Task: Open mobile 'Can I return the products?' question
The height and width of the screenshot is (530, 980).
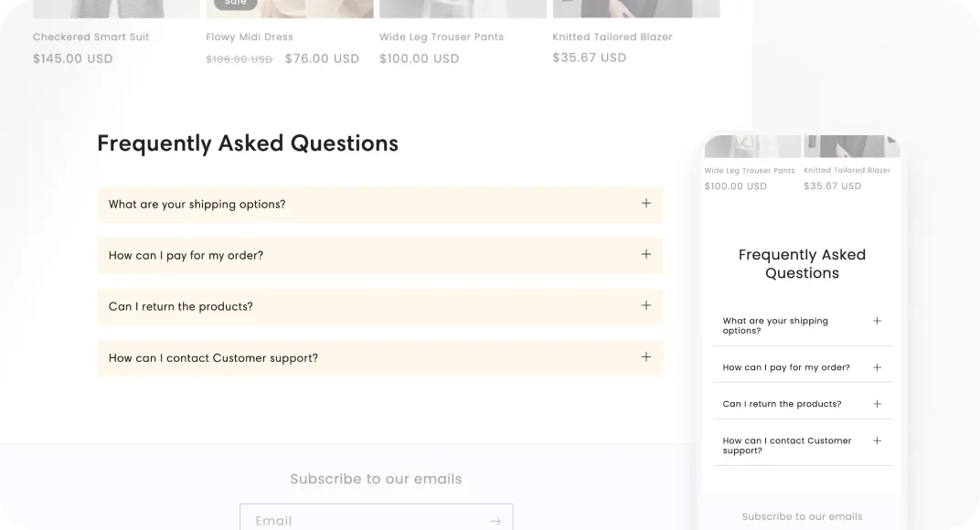Action: (802, 405)
